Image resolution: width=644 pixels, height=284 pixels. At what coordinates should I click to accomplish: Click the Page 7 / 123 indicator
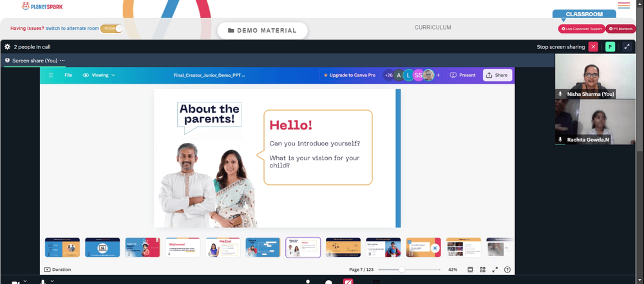[361, 270]
